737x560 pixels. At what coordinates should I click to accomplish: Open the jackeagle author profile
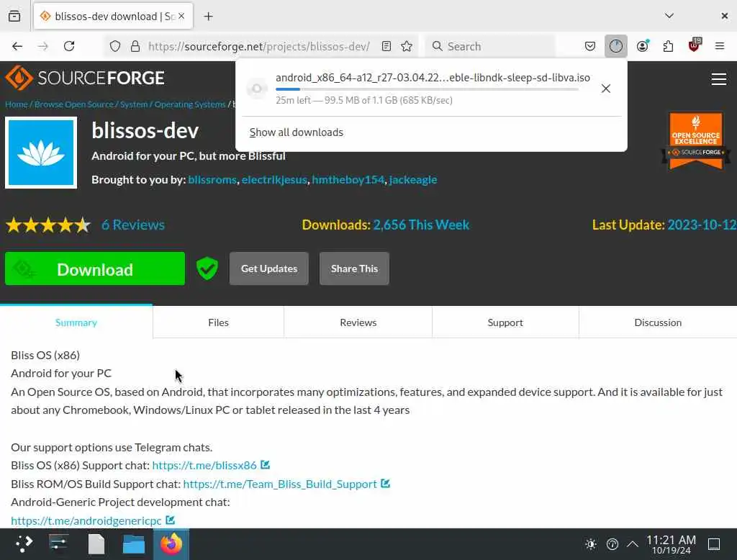[412, 180]
